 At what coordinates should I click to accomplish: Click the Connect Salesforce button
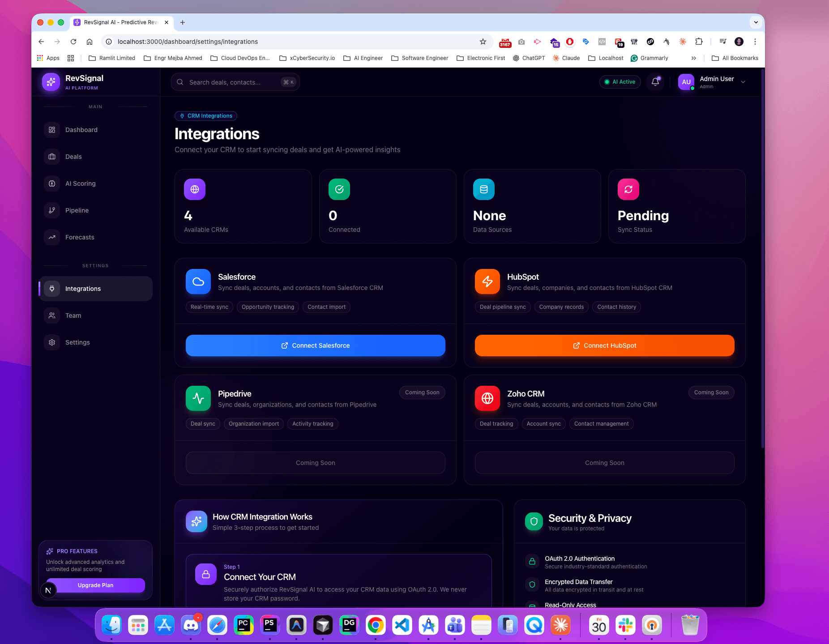tap(315, 345)
